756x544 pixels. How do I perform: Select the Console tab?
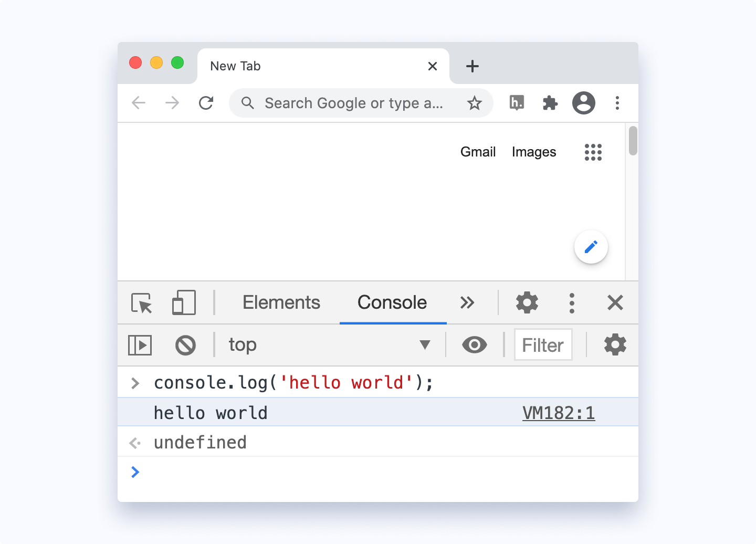click(x=392, y=303)
